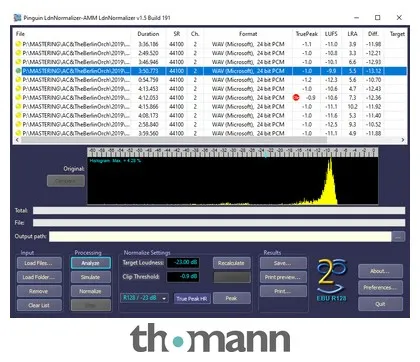Image resolution: width=420 pixels, height=362 pixels.
Task: Enable True Peak HR mode
Action: [x=192, y=298]
